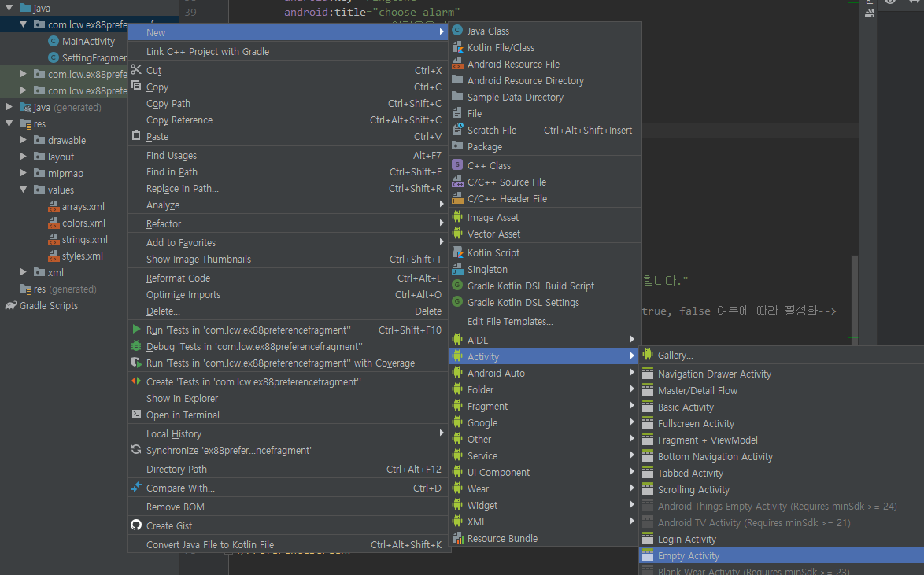Open the Refactor submenu

pyautogui.click(x=287, y=224)
